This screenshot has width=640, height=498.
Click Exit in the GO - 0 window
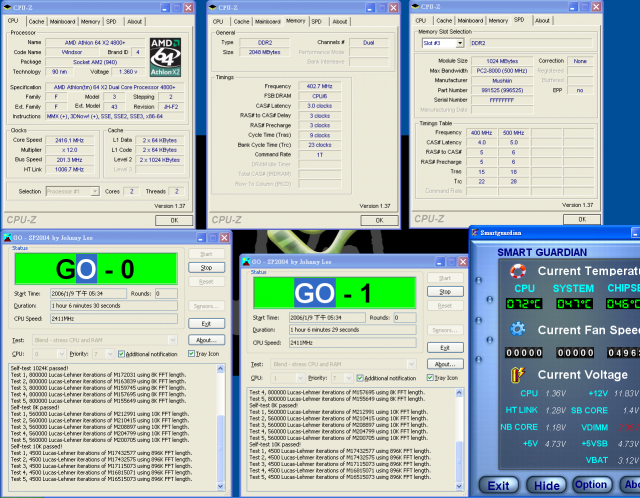207,324
